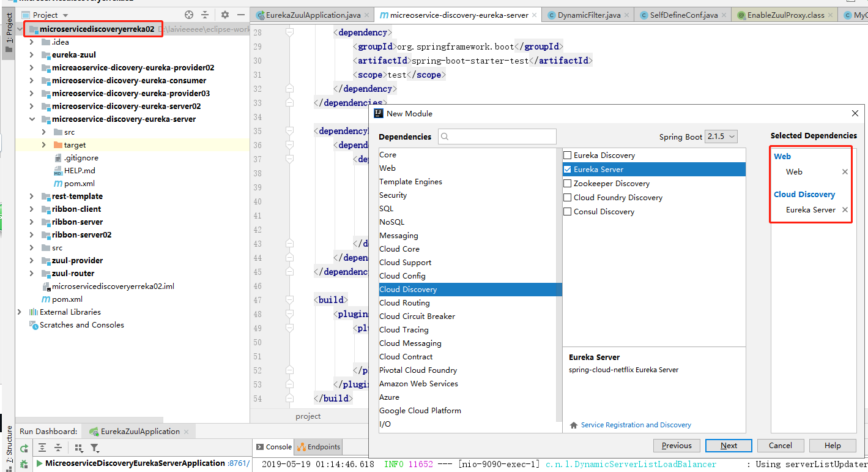
Task: Enable the Zookeeper Discovery checkbox
Action: coord(568,184)
